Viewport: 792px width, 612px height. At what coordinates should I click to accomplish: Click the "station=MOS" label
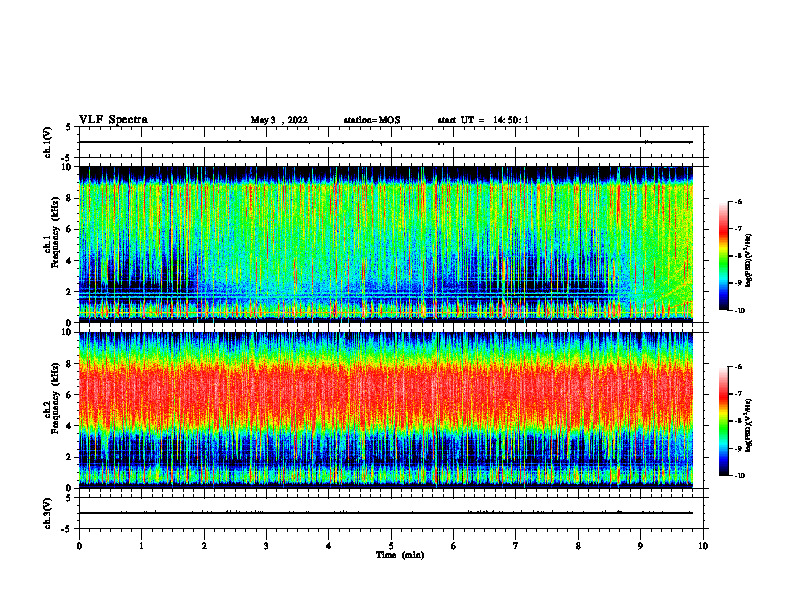(x=372, y=120)
